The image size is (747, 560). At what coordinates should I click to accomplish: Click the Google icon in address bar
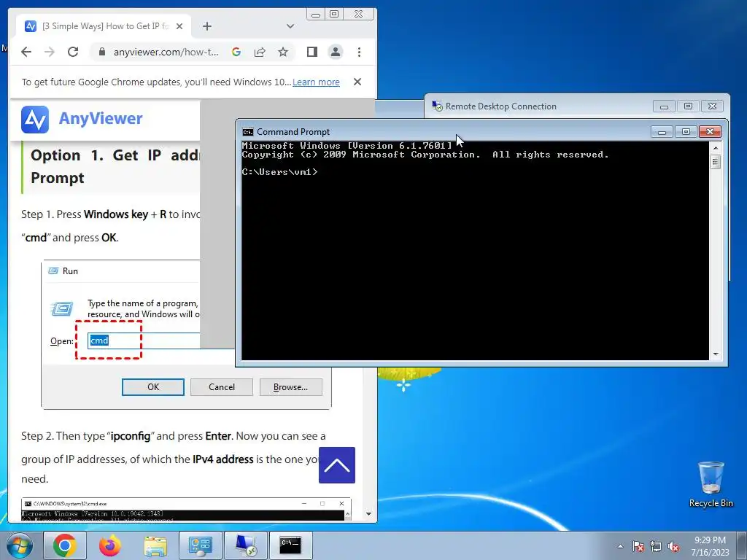click(236, 52)
